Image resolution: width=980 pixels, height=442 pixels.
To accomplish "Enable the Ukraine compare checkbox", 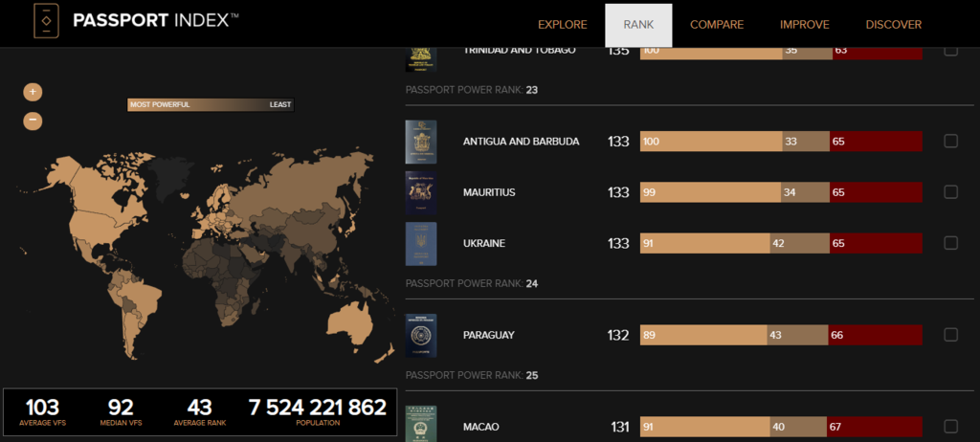I will [950, 243].
